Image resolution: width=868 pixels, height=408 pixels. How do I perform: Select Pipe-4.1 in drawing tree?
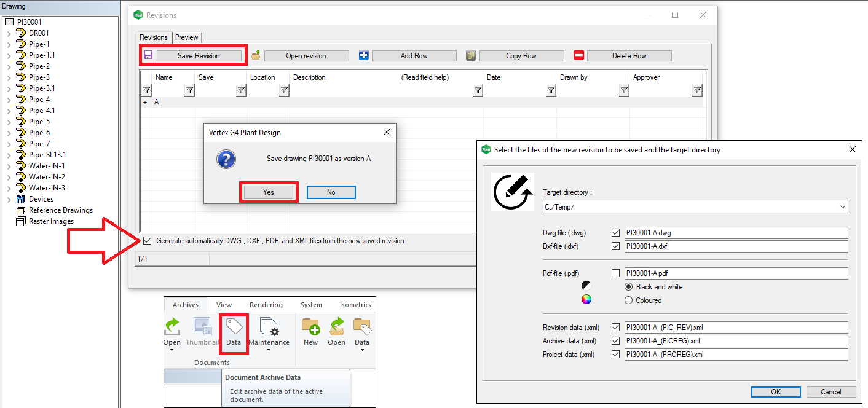42,111
